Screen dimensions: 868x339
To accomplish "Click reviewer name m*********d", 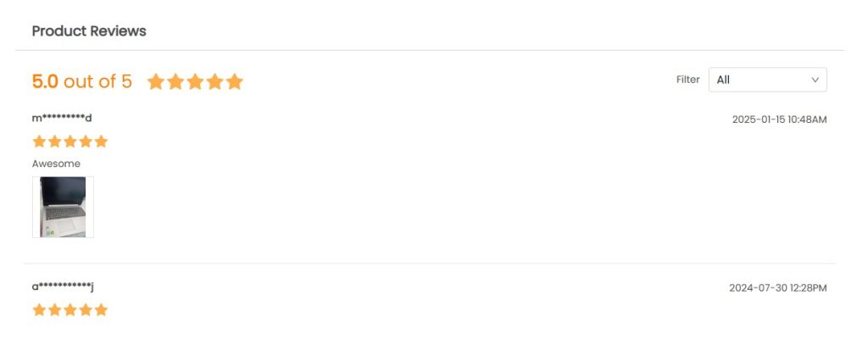I will 62,118.
